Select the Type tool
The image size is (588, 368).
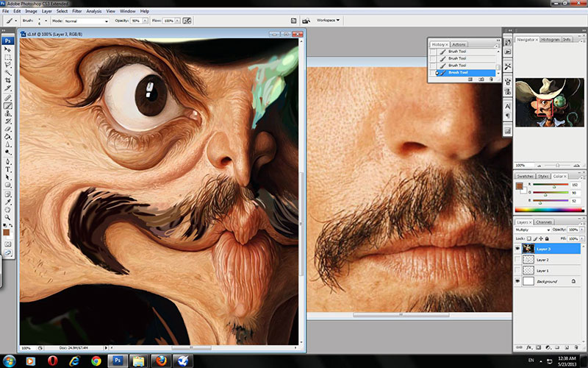click(x=8, y=170)
